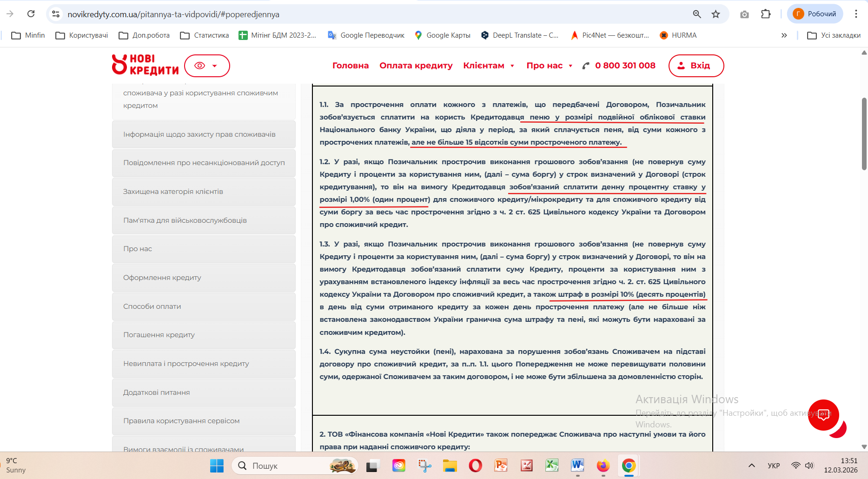Open HURMA bookmark
868x479 pixels.
[678, 35]
